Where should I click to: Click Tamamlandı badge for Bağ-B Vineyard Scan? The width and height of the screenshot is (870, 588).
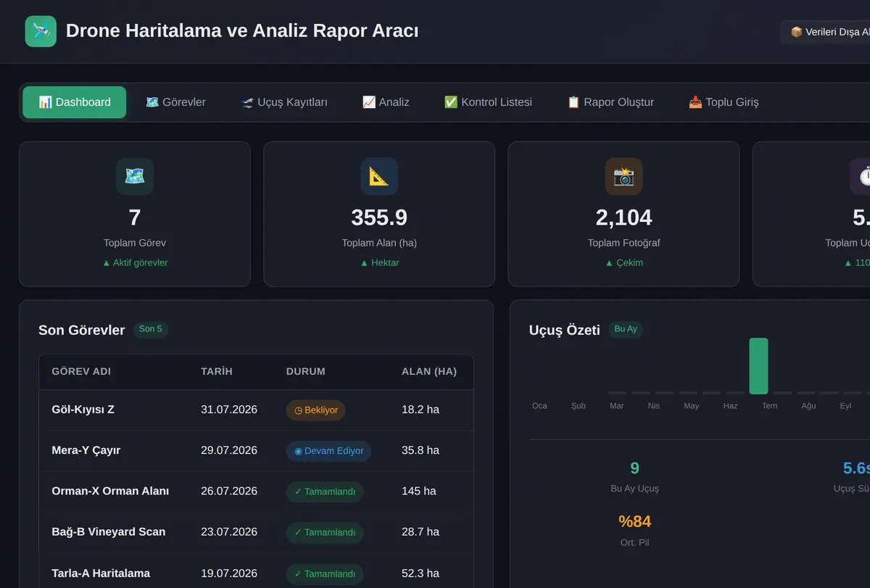(x=325, y=532)
